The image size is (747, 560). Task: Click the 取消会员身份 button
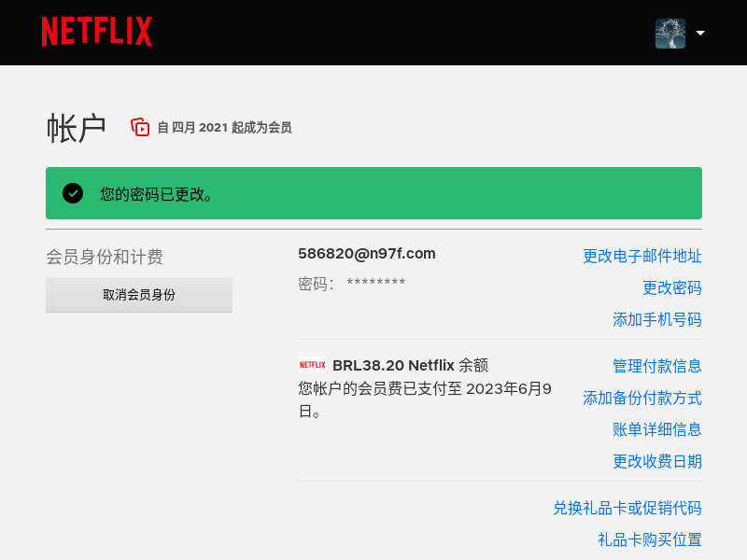[139, 295]
